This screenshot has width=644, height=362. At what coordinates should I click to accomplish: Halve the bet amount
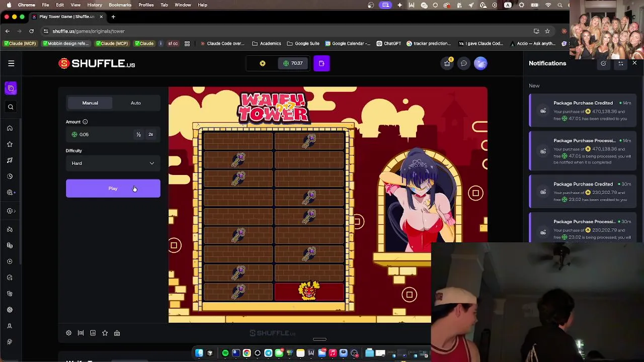pos(138,134)
